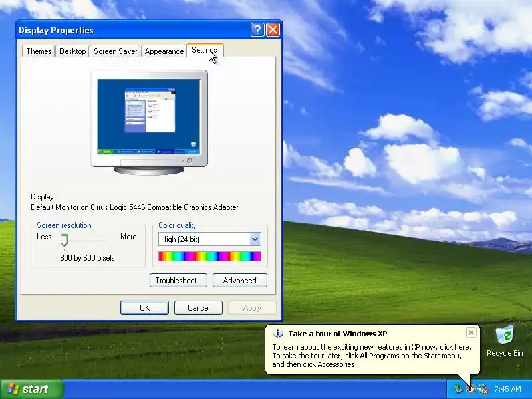Open the Start menu
This screenshot has width=532, height=399.
tap(32, 389)
